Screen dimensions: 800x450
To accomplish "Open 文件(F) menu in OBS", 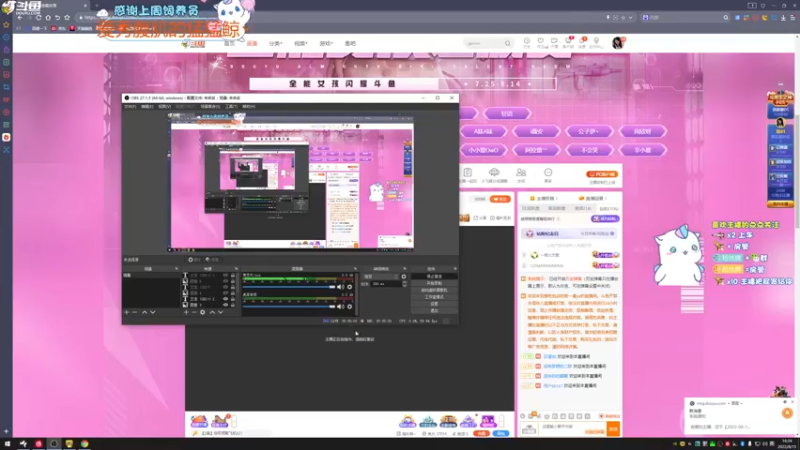I will coord(131,107).
